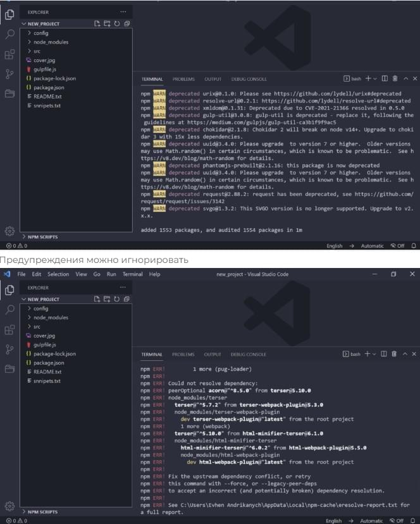
Task: Refresh explorer in lower window
Action: pos(117,299)
